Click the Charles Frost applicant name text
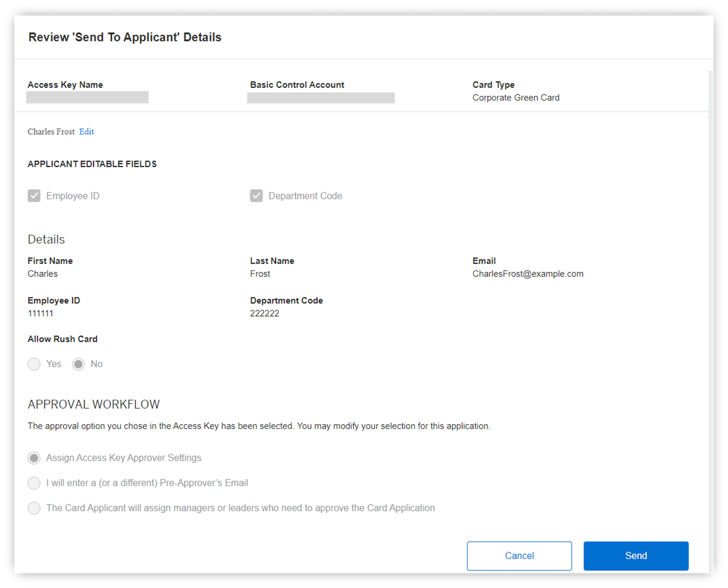The image size is (728, 588). (51, 132)
